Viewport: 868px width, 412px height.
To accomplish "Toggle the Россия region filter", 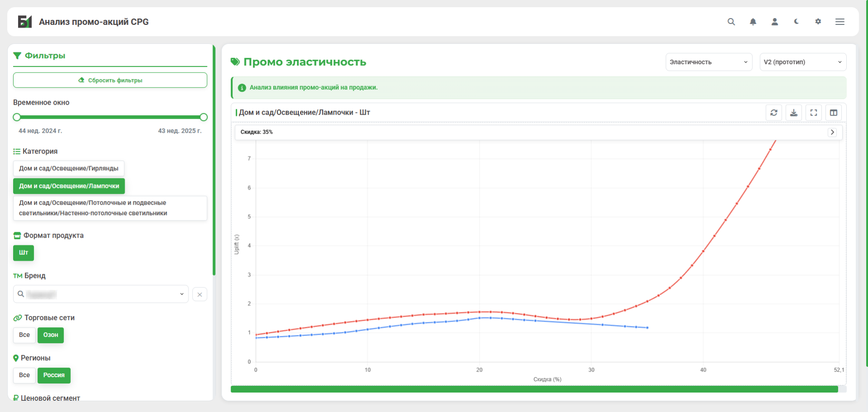I will (54, 375).
